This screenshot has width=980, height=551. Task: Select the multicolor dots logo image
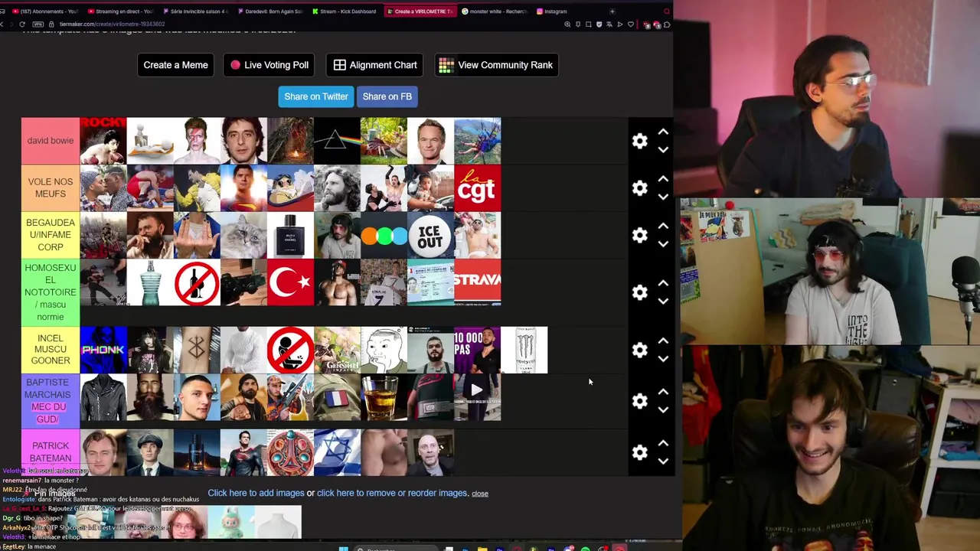[384, 235]
